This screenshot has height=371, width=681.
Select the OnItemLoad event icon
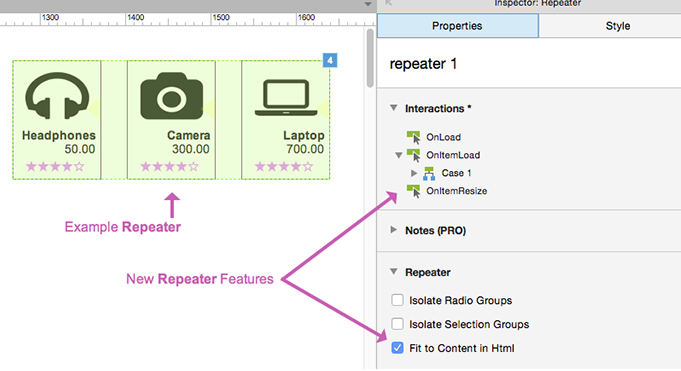coord(413,155)
